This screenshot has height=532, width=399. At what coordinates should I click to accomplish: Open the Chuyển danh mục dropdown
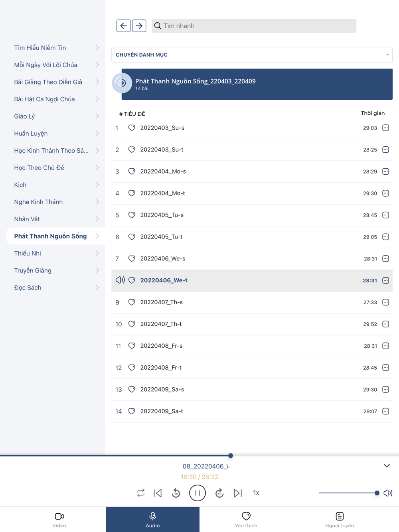[x=252, y=55]
